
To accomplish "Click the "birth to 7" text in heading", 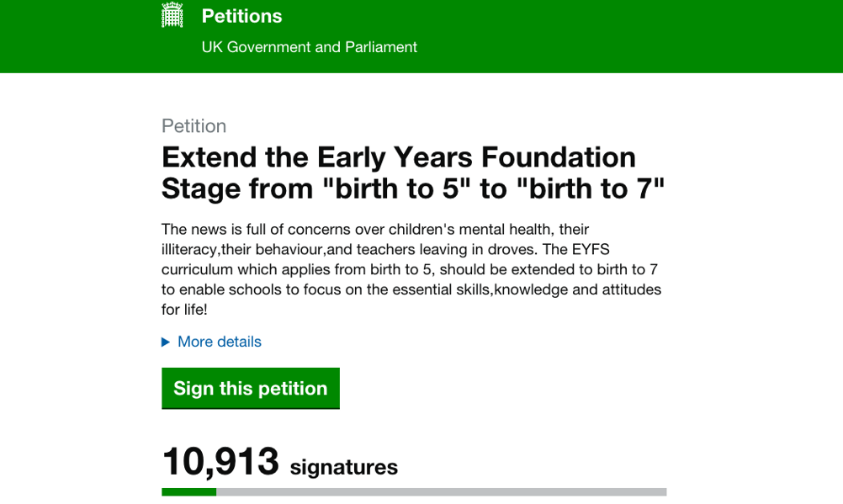I will pyautogui.click(x=591, y=188).
